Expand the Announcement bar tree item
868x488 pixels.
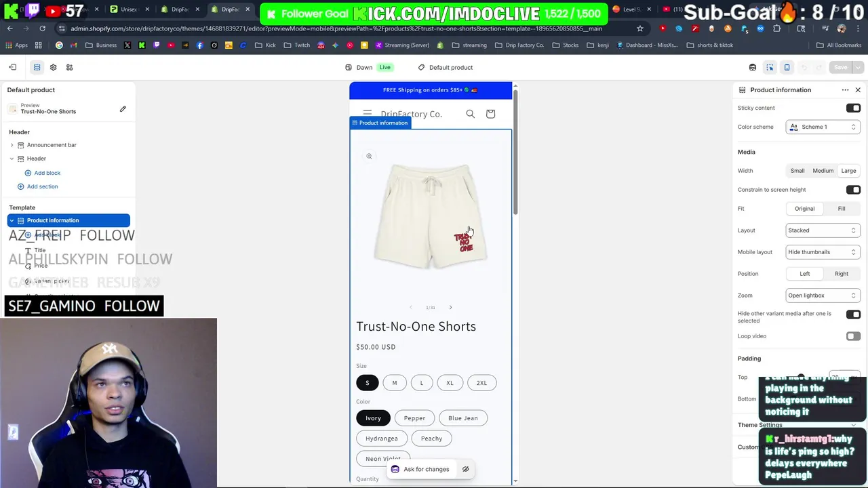[x=12, y=145]
